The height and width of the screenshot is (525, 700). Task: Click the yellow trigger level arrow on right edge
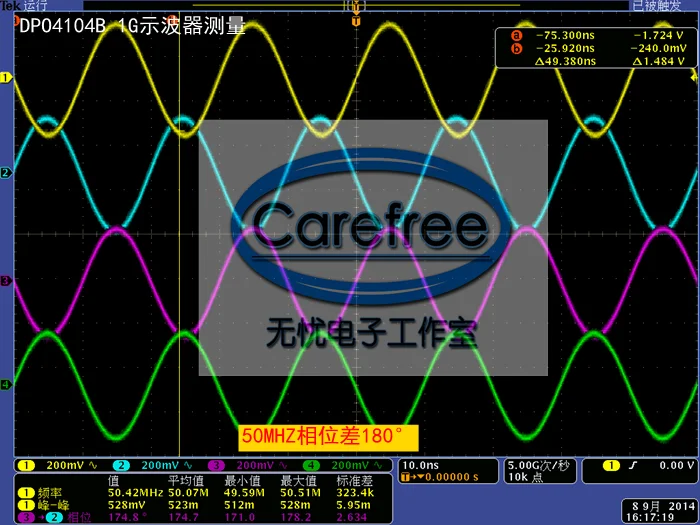(694, 77)
